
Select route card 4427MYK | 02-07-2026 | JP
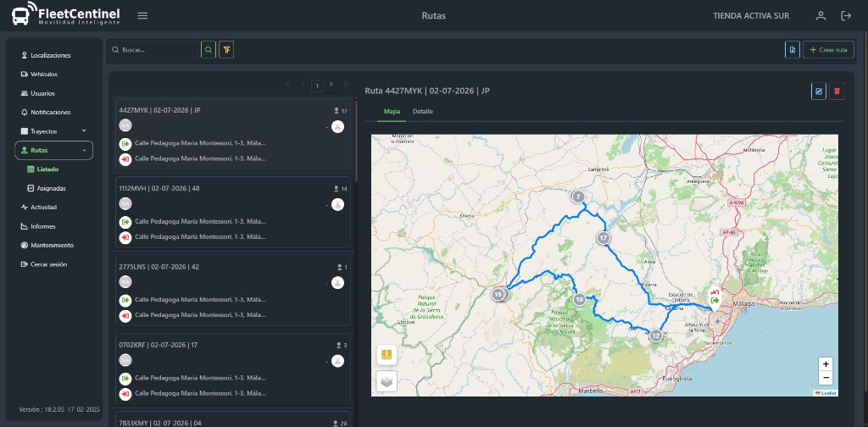pos(232,135)
